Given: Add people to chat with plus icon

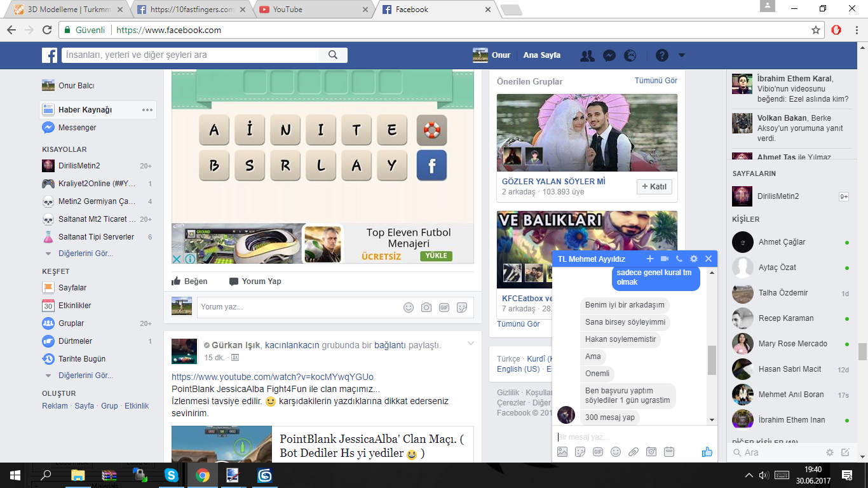Looking at the screenshot, I should coord(649,259).
